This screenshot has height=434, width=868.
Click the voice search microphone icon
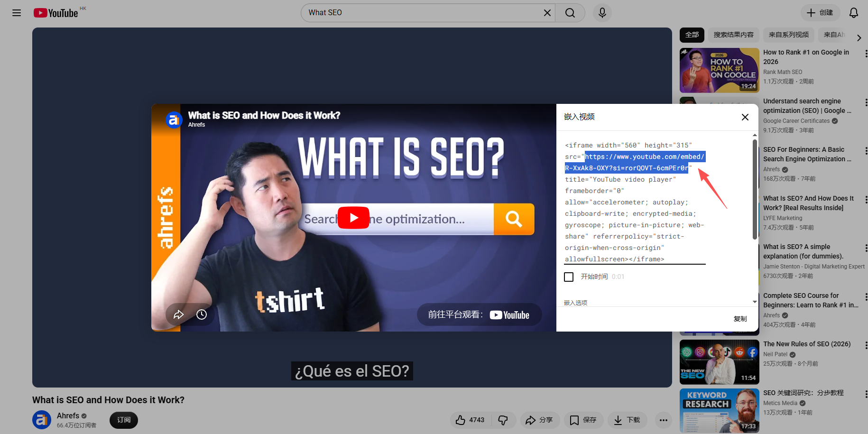pyautogui.click(x=602, y=13)
